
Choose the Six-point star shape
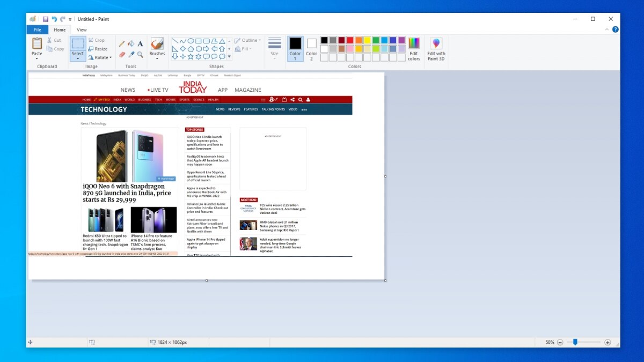click(x=199, y=56)
